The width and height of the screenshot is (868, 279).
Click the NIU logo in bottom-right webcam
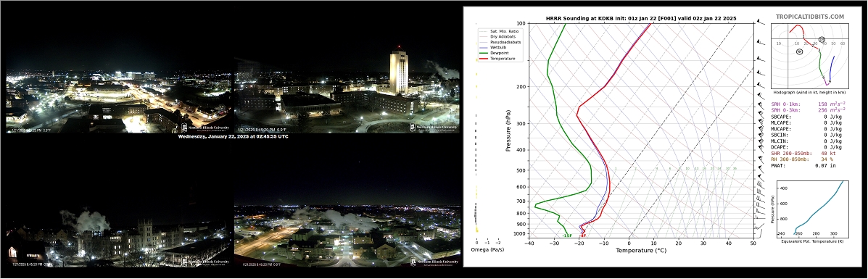click(435, 262)
